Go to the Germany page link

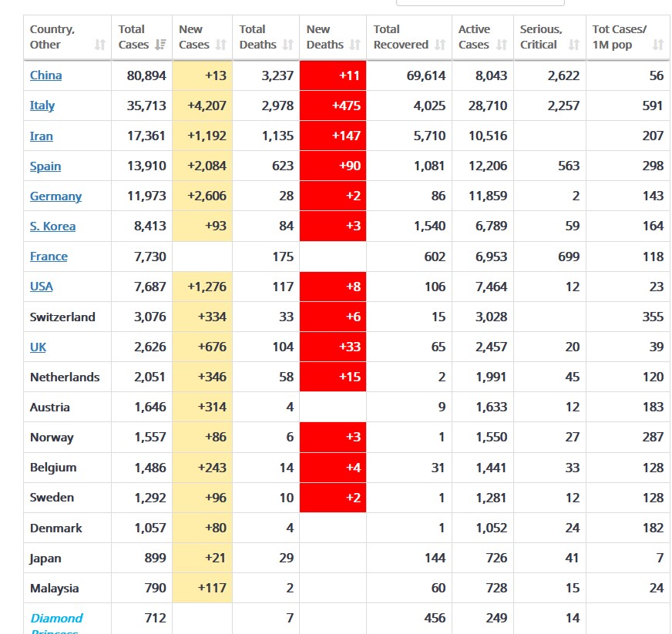tap(55, 196)
